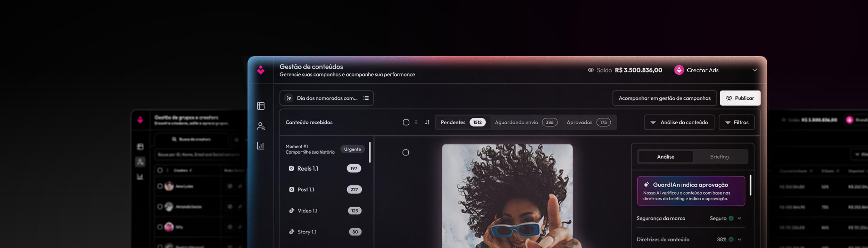The image size is (868, 248).
Task: Click the link icon in Amanda's row
Action: pos(240,207)
